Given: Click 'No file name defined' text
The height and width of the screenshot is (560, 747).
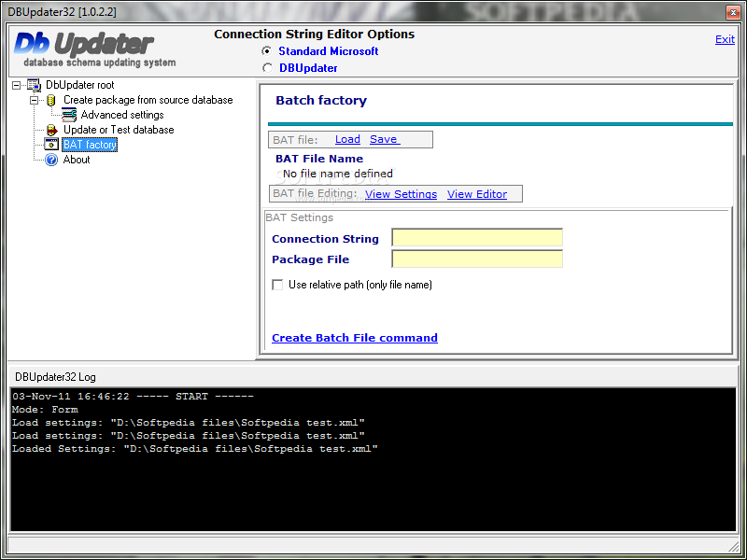Looking at the screenshot, I should [x=338, y=174].
